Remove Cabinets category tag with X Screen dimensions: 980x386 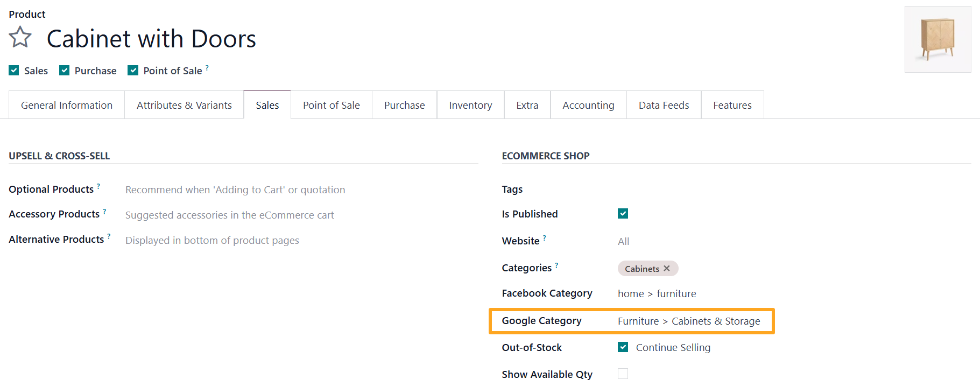coord(667,268)
